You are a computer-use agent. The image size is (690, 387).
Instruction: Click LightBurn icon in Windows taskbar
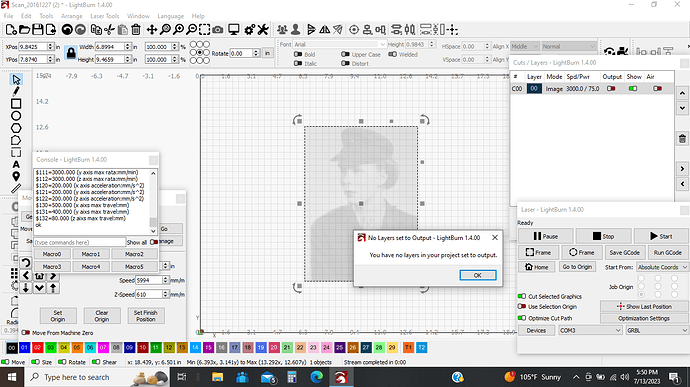pyautogui.click(x=341, y=377)
